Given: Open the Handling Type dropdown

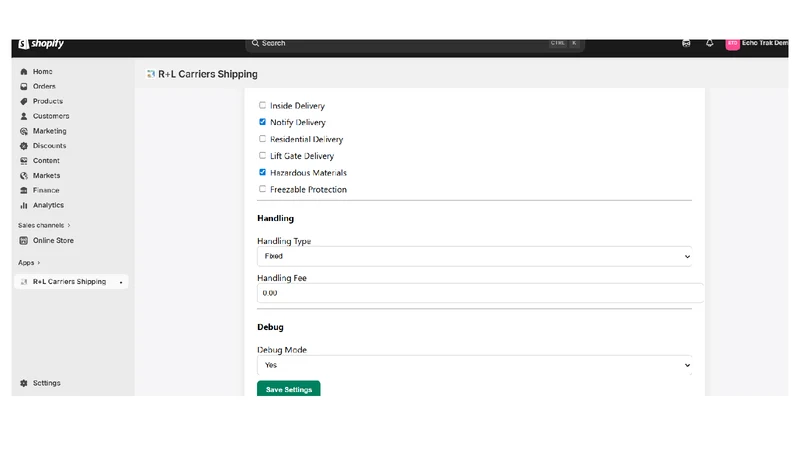Looking at the screenshot, I should pos(474,256).
